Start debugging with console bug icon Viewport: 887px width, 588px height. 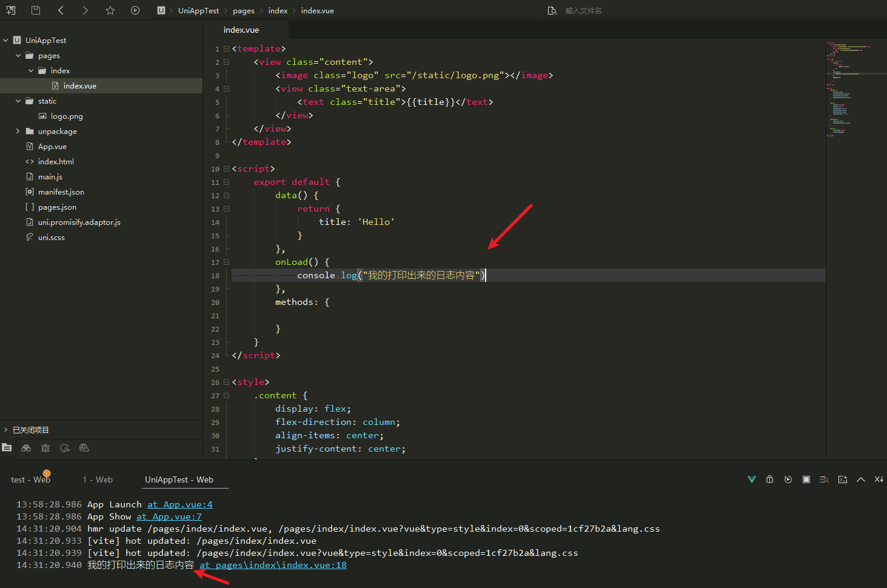[770, 479]
